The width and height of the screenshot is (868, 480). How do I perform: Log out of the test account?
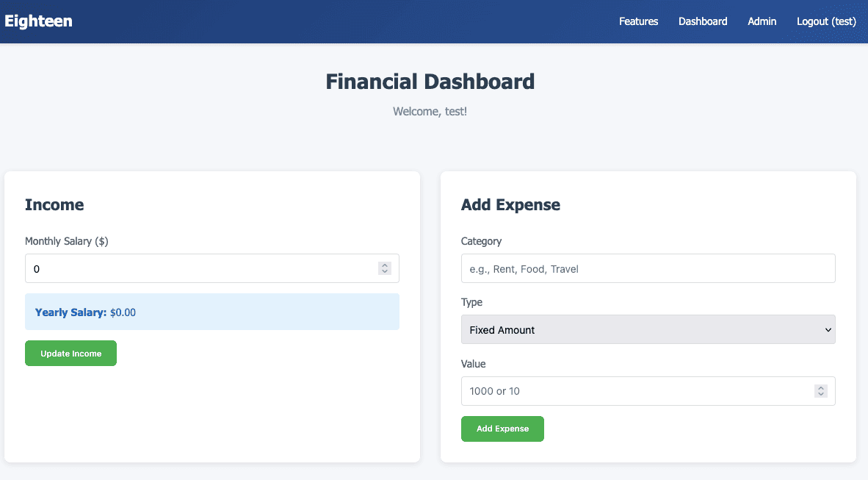pos(826,21)
